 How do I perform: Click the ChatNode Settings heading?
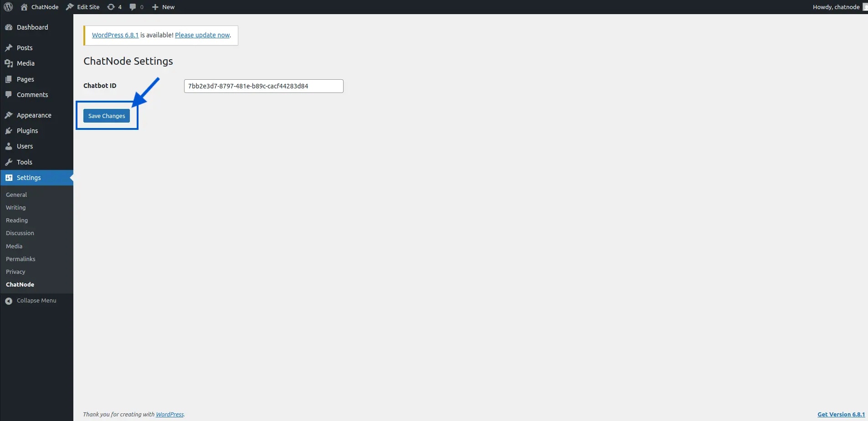point(128,61)
